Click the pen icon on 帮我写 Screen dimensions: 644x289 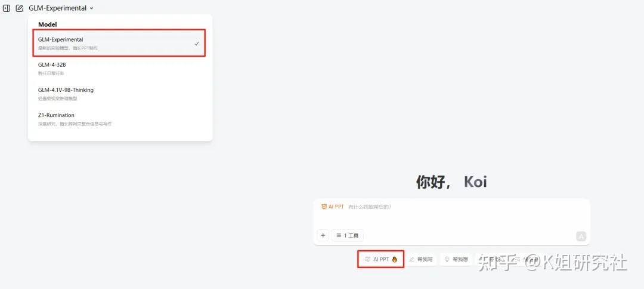point(412,260)
